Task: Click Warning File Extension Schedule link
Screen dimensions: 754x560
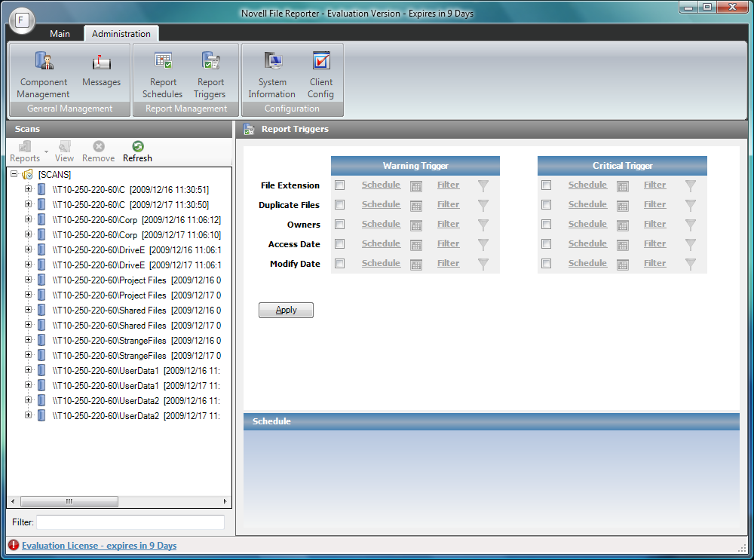Action: click(x=381, y=185)
